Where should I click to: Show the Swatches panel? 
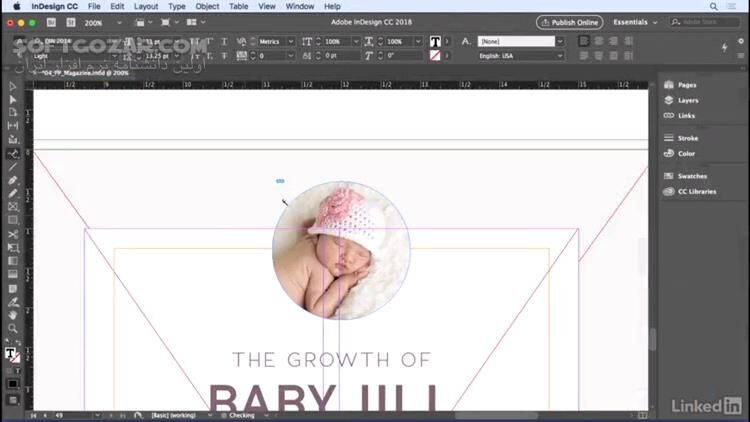pyautogui.click(x=692, y=176)
